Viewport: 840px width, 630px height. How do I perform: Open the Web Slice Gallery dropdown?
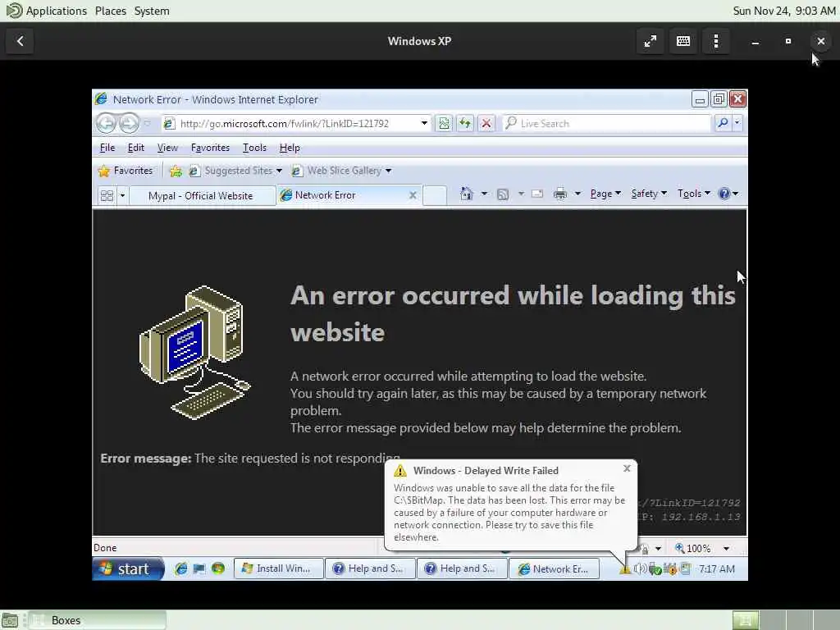[x=388, y=171]
